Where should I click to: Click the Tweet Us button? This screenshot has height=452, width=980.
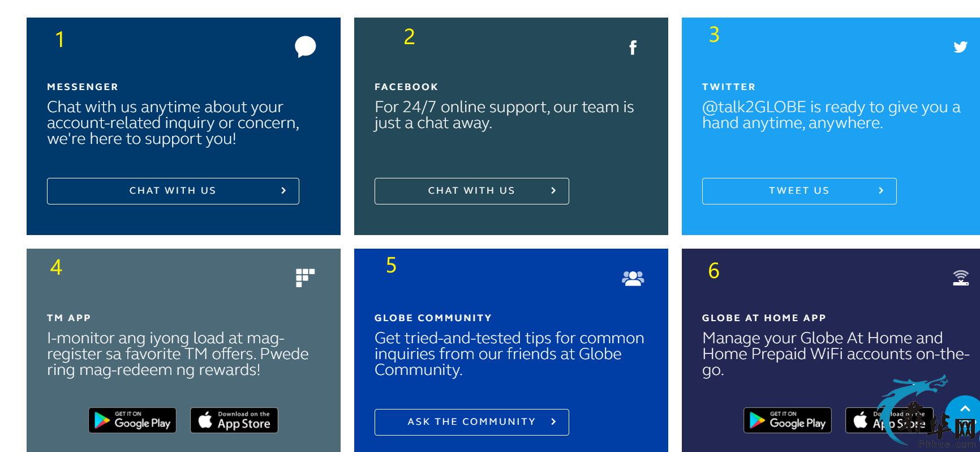(800, 191)
